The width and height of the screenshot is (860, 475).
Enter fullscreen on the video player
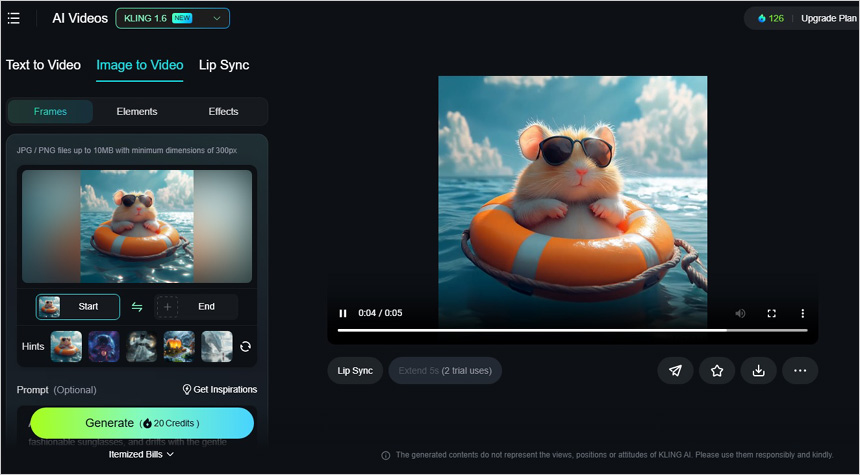click(771, 313)
